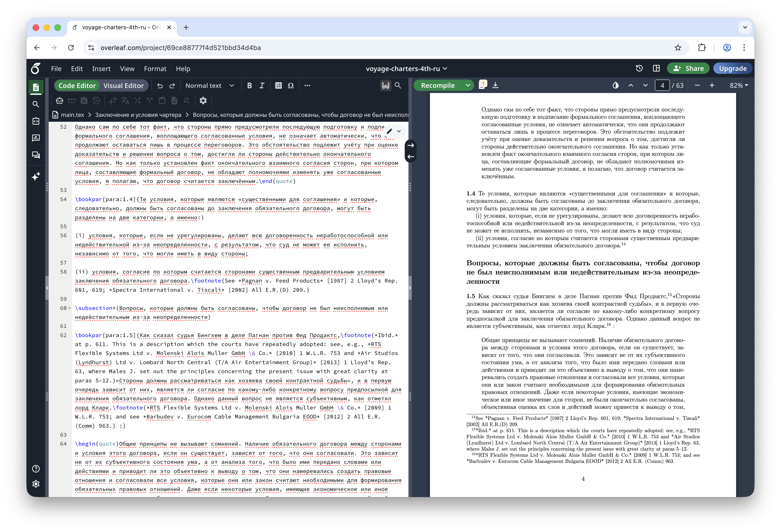
Task: Click the PDF page number field
Action: pos(662,85)
